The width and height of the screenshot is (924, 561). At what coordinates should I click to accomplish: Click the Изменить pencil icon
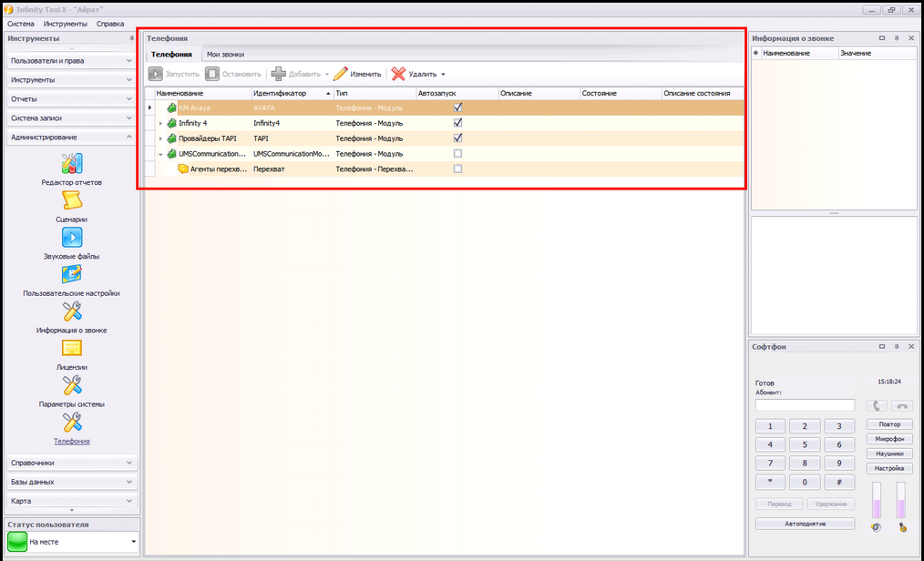point(341,74)
